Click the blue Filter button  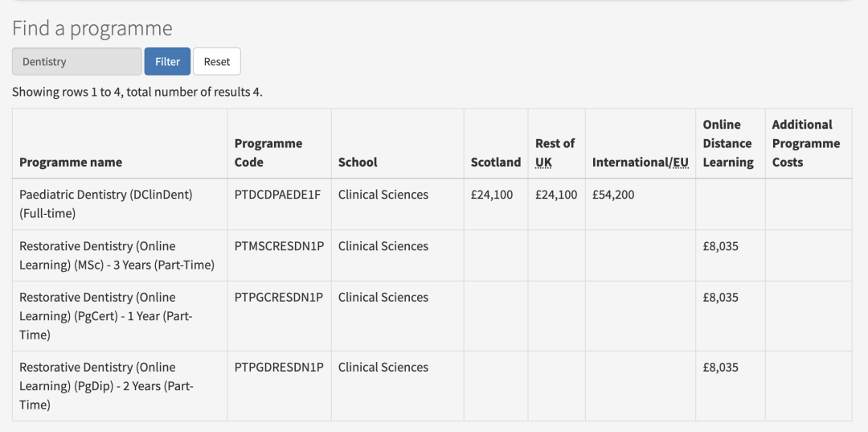click(167, 62)
